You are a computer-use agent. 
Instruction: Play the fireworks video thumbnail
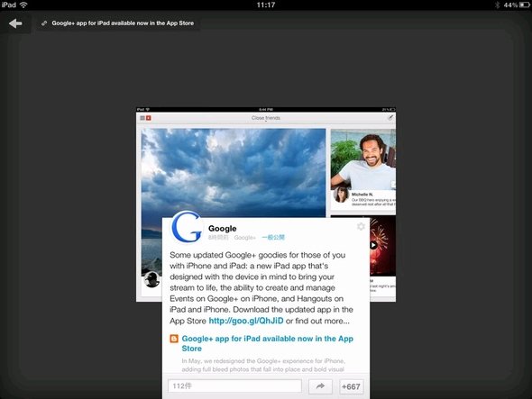click(x=373, y=245)
